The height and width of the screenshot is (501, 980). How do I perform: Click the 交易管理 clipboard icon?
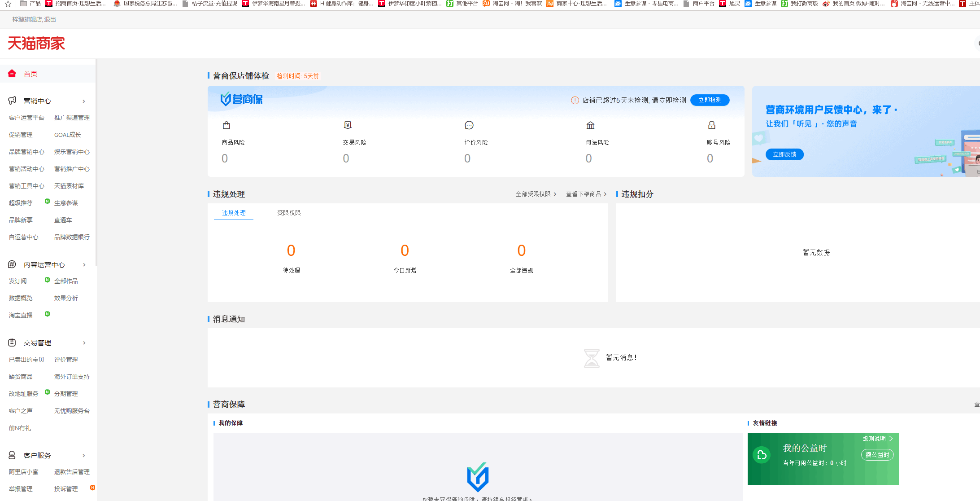pyautogui.click(x=12, y=343)
